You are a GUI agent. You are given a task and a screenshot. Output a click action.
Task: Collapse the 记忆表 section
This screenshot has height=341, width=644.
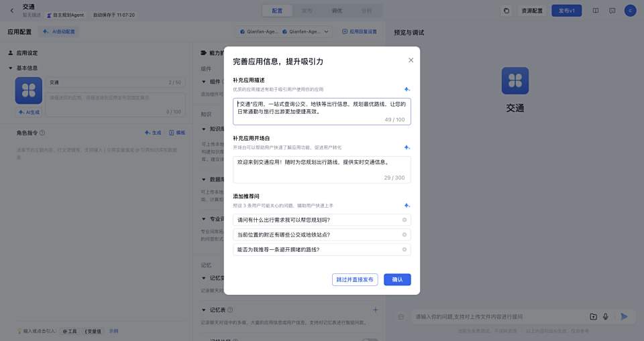[204, 310]
